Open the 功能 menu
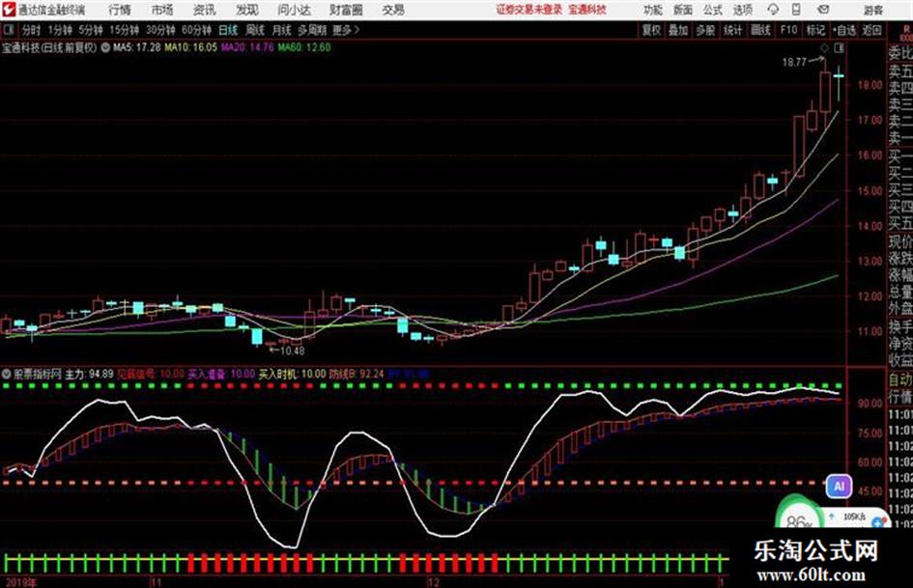 tap(653, 10)
